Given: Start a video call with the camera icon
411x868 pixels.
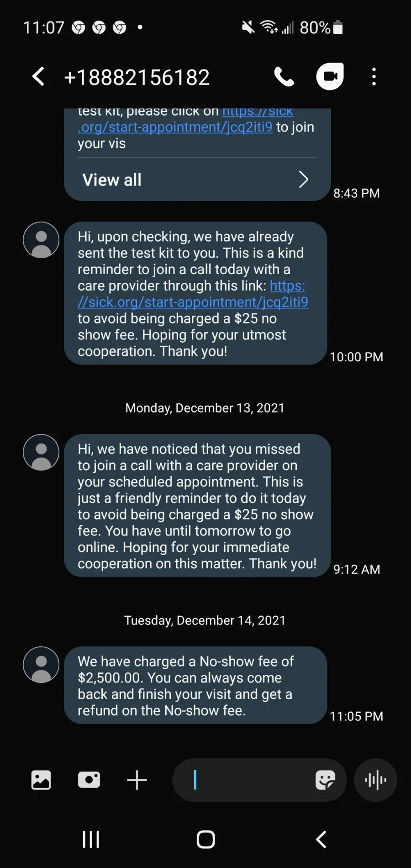Looking at the screenshot, I should 330,76.
